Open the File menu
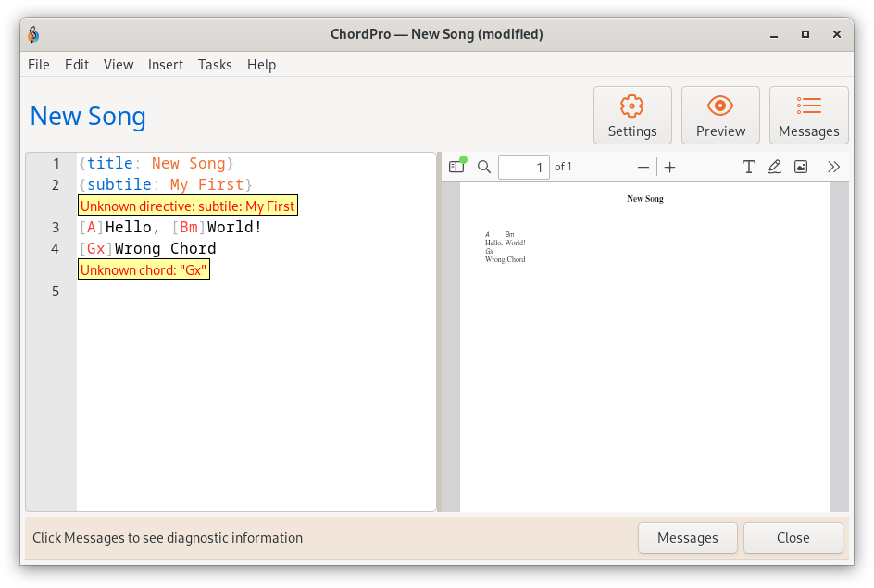Image resolution: width=874 pixels, height=588 pixels. point(39,65)
